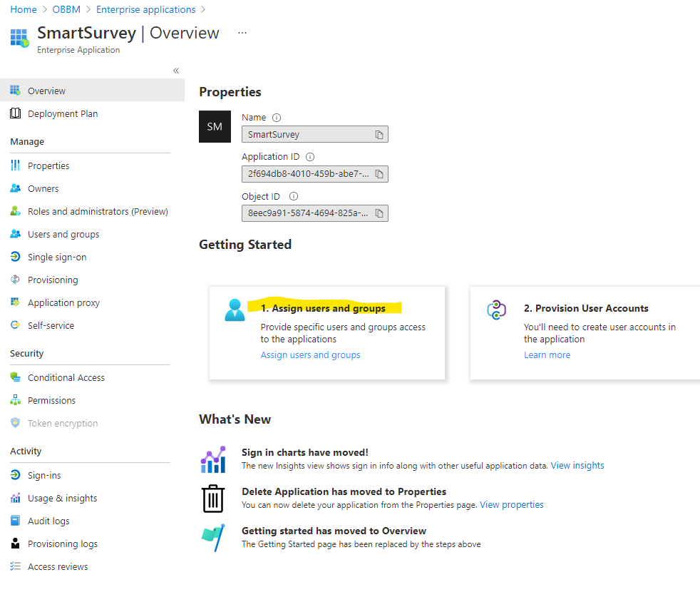Click the assign users person icon
The width and height of the screenshot is (700, 597).
pyautogui.click(x=235, y=310)
